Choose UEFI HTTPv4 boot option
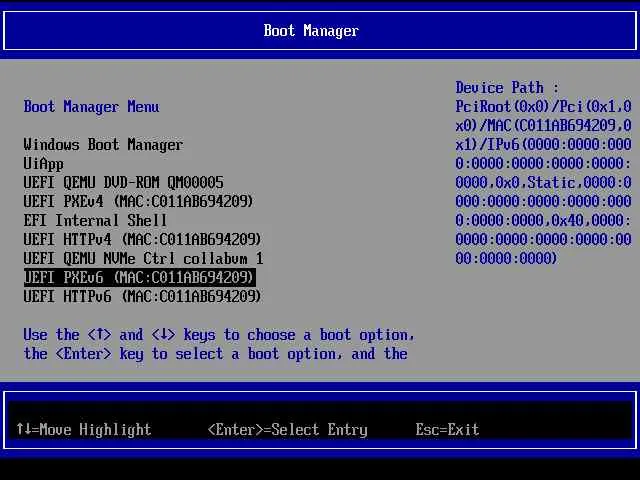 click(x=142, y=239)
